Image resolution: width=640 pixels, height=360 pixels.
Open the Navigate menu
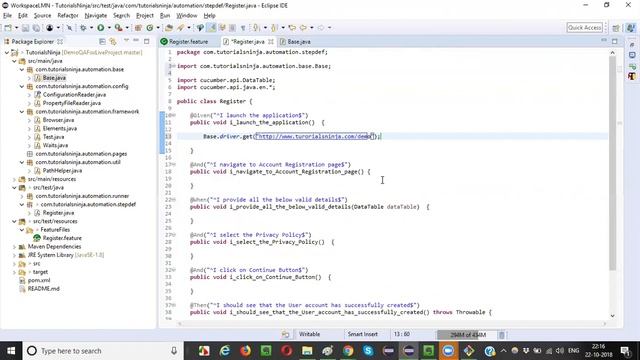[x=96, y=16]
